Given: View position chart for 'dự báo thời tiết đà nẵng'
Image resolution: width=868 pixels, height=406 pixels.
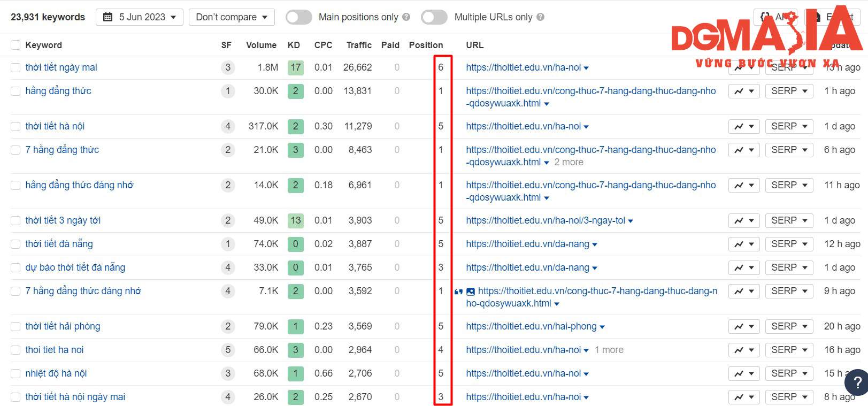Looking at the screenshot, I should [x=744, y=267].
